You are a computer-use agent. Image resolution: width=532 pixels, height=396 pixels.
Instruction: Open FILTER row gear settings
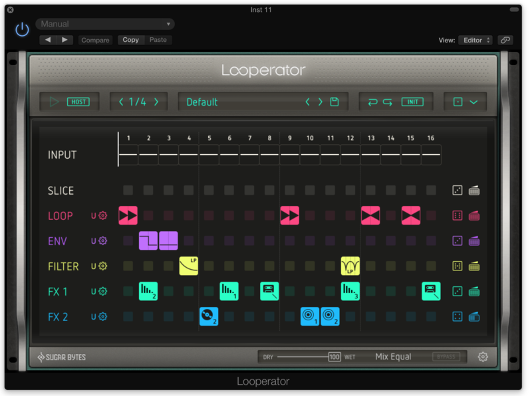click(x=103, y=266)
